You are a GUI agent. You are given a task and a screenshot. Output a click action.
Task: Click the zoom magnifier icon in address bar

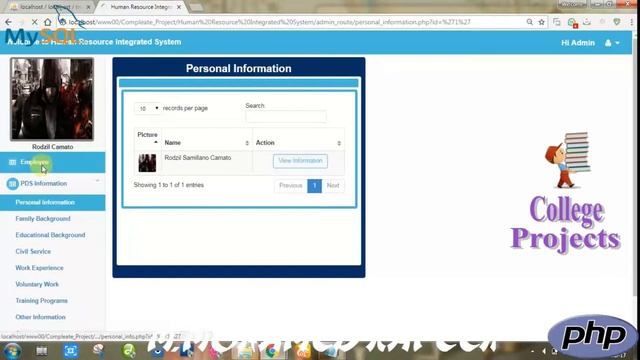[529, 22]
